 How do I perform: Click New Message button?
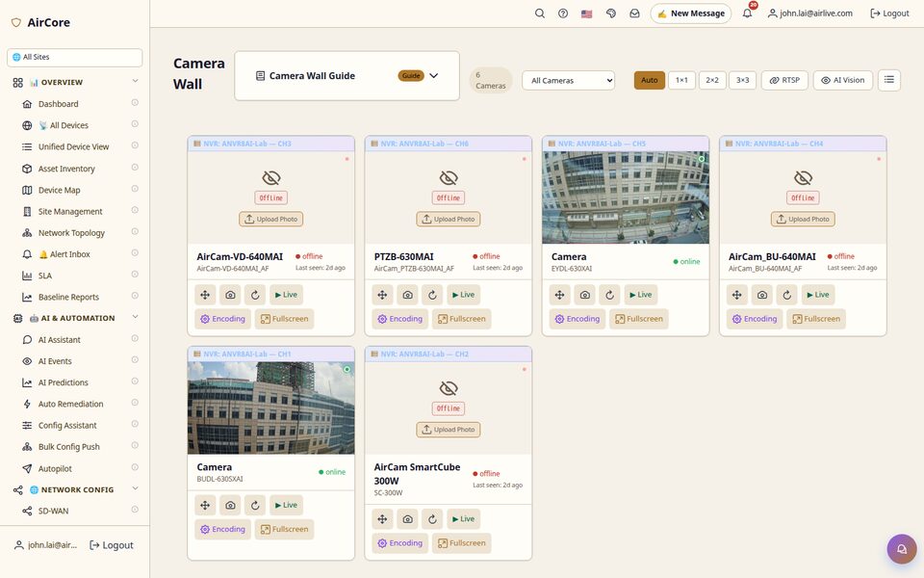click(x=691, y=13)
